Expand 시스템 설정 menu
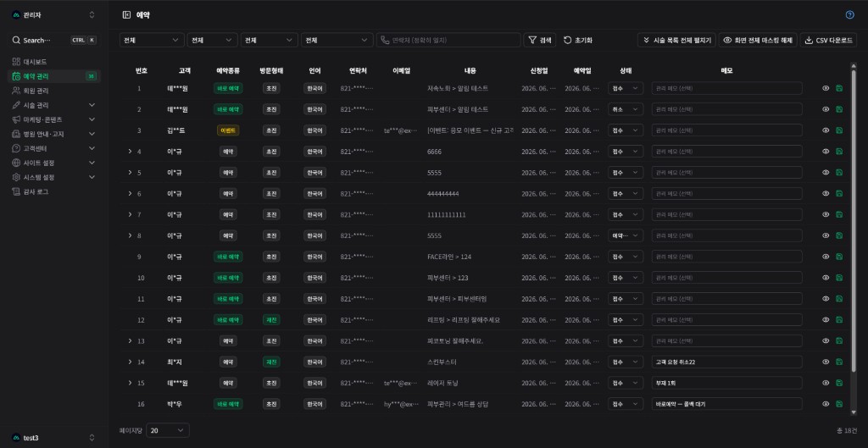 coord(53,177)
